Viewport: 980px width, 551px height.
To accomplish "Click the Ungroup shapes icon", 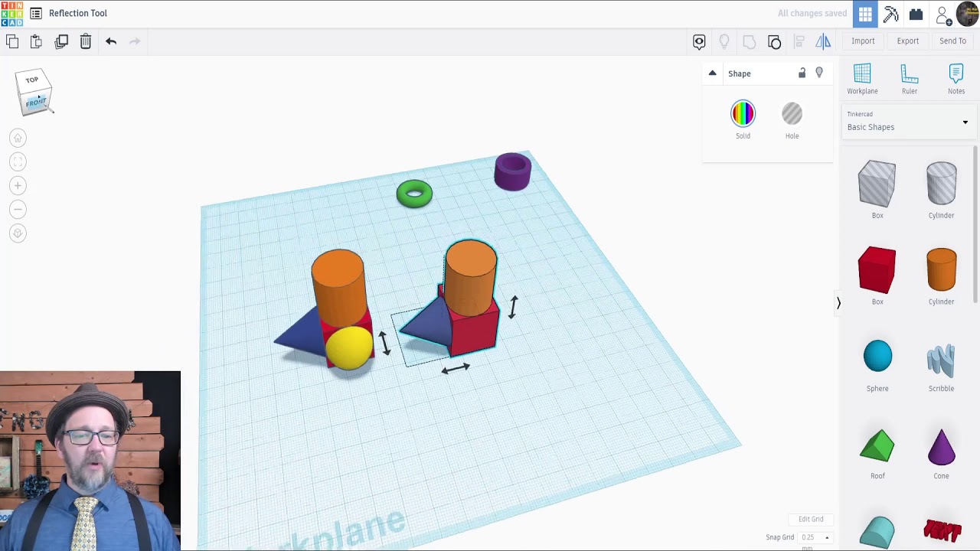I will tap(774, 41).
